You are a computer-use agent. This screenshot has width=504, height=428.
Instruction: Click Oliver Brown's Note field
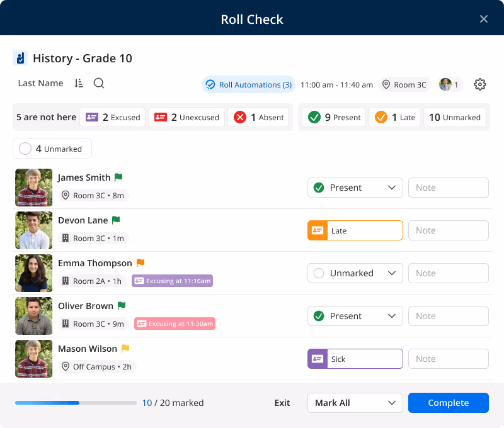coord(449,316)
